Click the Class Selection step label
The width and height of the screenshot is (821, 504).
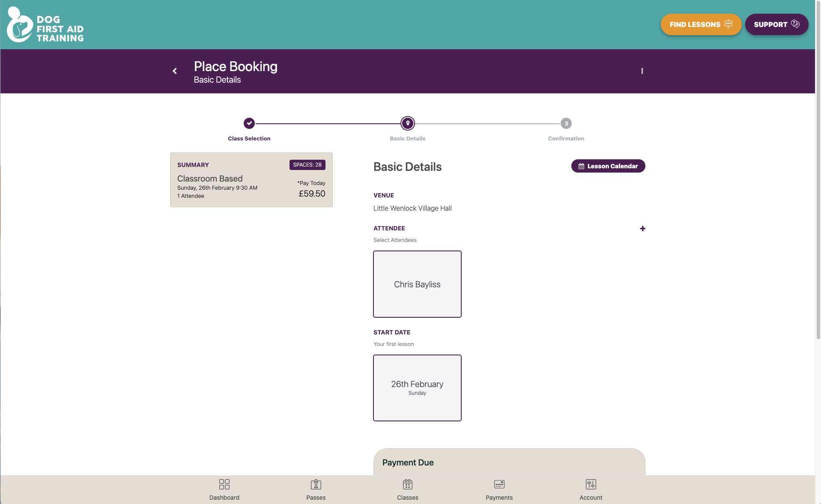click(x=249, y=138)
